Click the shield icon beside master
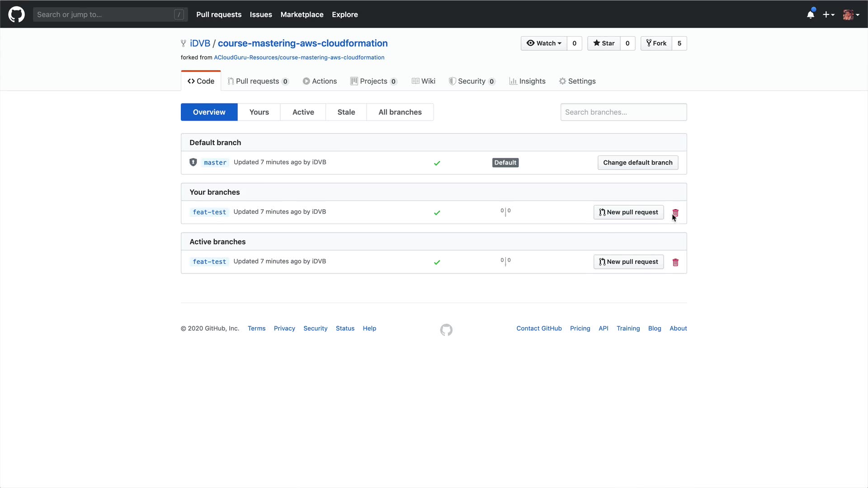868x488 pixels. (x=193, y=162)
